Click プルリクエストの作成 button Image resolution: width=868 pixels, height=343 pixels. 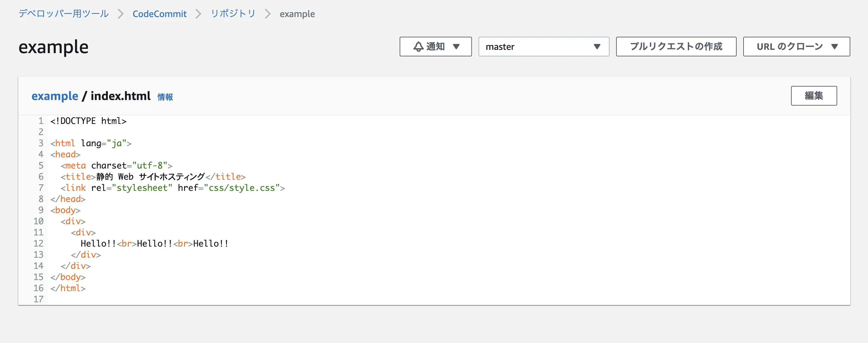(x=676, y=47)
